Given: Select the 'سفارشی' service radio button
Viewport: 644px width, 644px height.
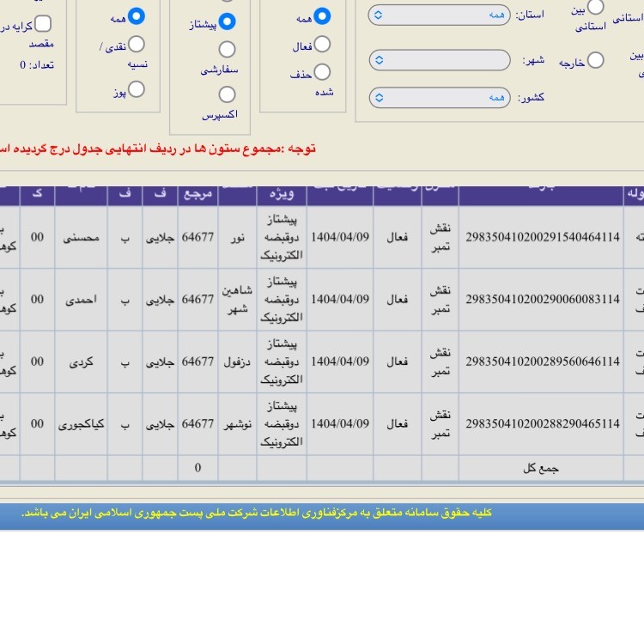Looking at the screenshot, I should (x=227, y=50).
